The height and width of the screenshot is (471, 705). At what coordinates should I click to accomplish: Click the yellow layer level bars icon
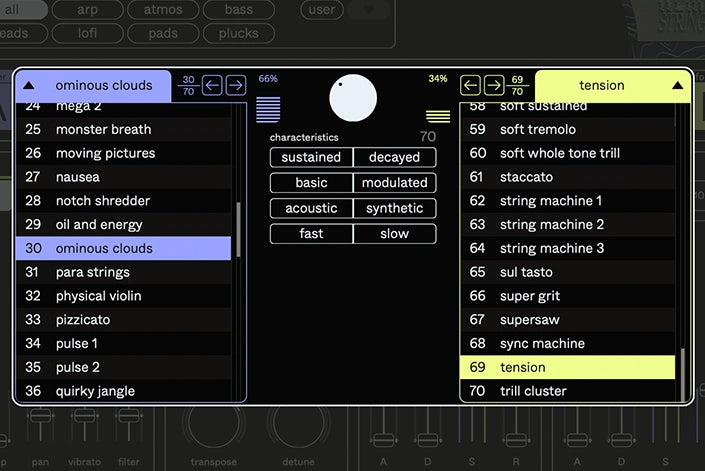(x=438, y=116)
